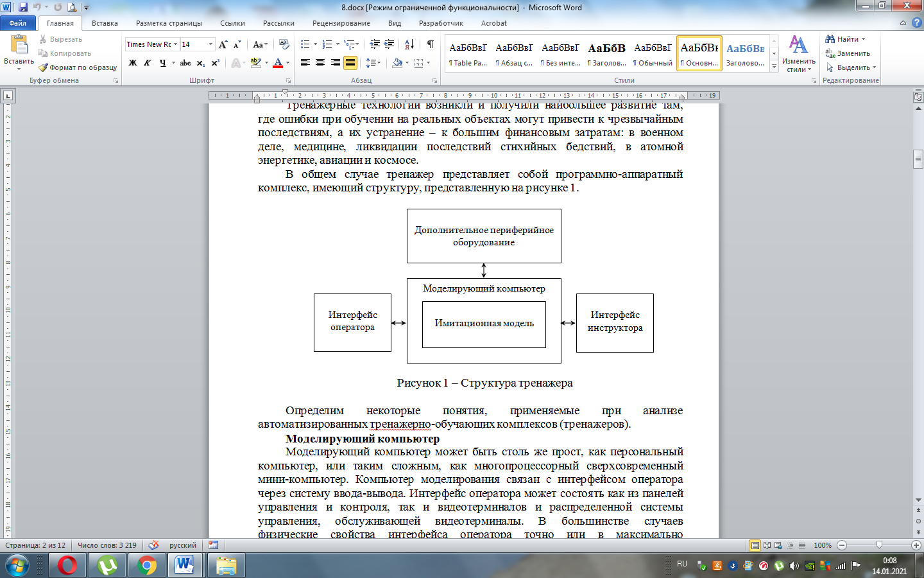Click the word count in status bar
This screenshot has width=924, height=578.
[107, 545]
